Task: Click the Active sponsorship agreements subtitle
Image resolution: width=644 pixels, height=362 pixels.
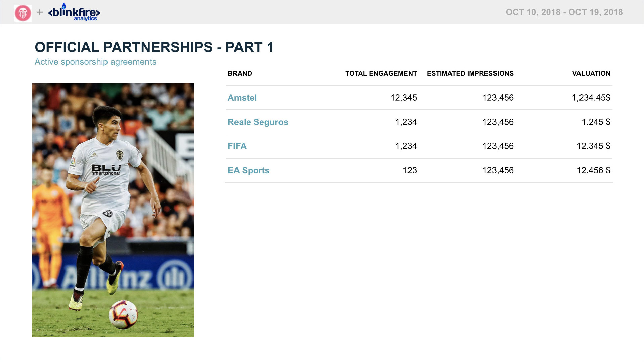Action: point(95,62)
